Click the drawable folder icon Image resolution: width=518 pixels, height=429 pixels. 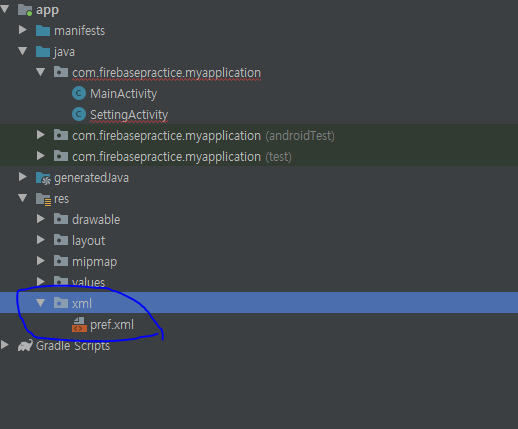pos(61,219)
